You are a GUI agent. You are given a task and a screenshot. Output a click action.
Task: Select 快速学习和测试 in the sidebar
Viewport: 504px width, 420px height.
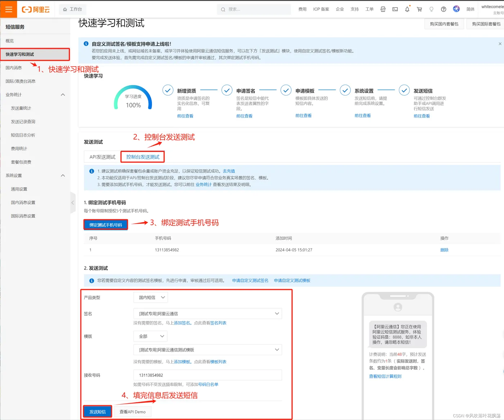pyautogui.click(x=35, y=54)
